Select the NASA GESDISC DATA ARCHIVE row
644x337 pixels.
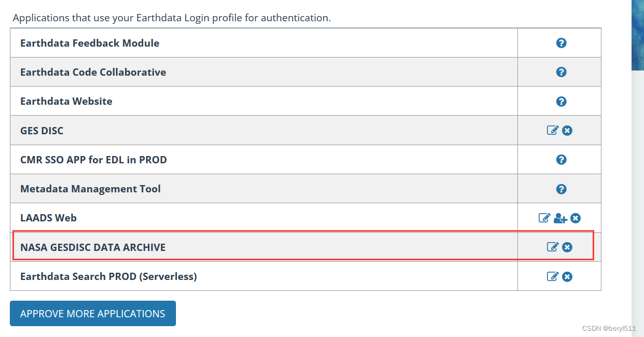[259, 247]
